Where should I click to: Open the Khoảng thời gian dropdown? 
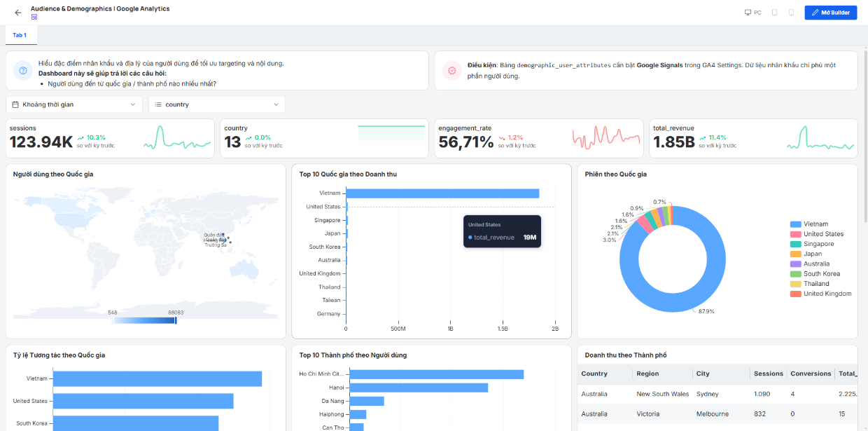[x=74, y=104]
